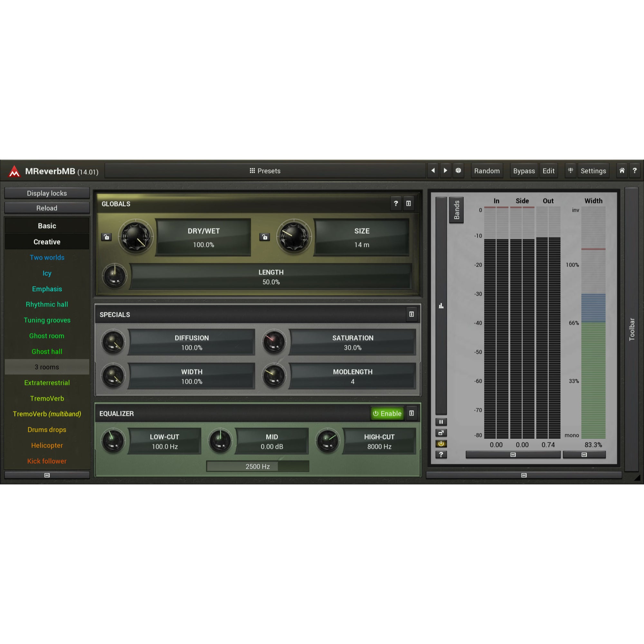Go to the previous preset arrow
The height and width of the screenshot is (644, 644).
[433, 171]
